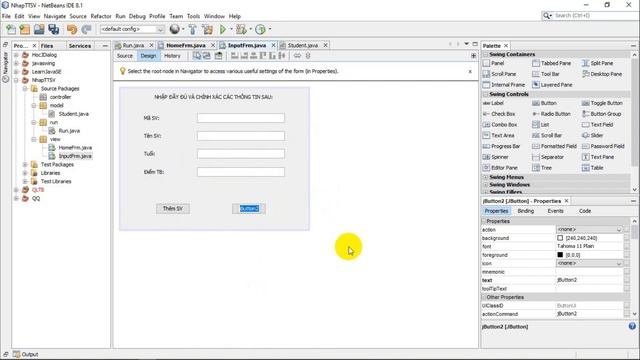Click the globe browser icon in toolbar
This screenshot has width=640, height=360.
[175, 29]
